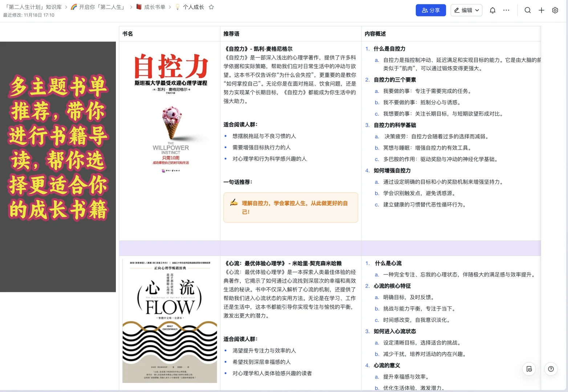Image resolution: width=568 pixels, height=392 pixels.
Task: Open the notification bell
Action: 492,10
